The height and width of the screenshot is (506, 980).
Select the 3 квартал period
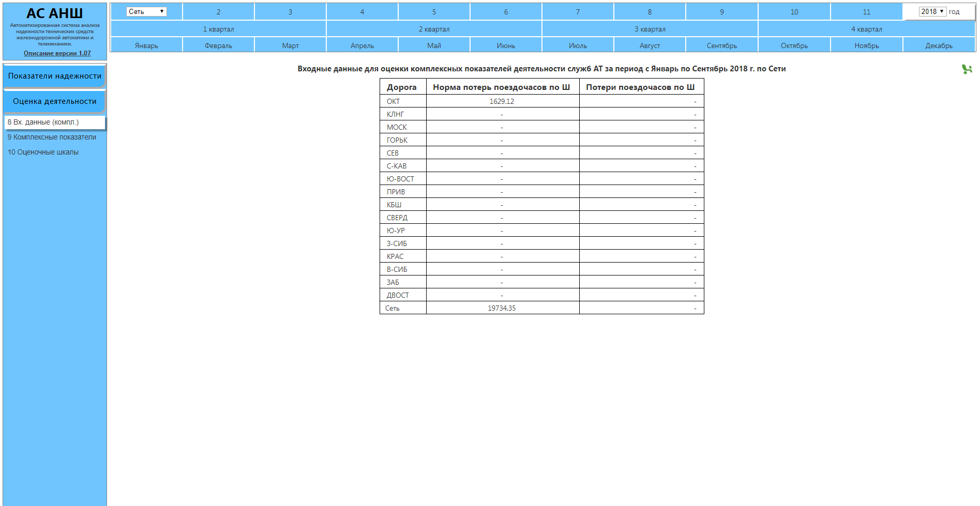[x=650, y=29]
